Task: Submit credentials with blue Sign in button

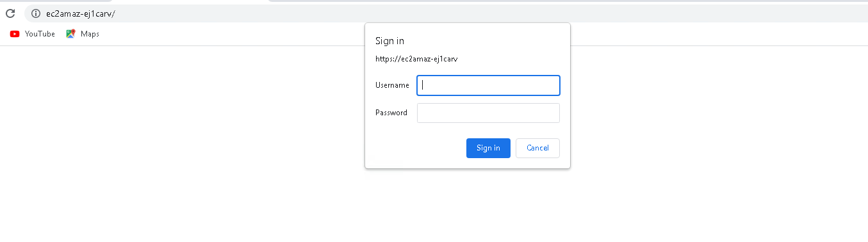Action: tap(488, 148)
